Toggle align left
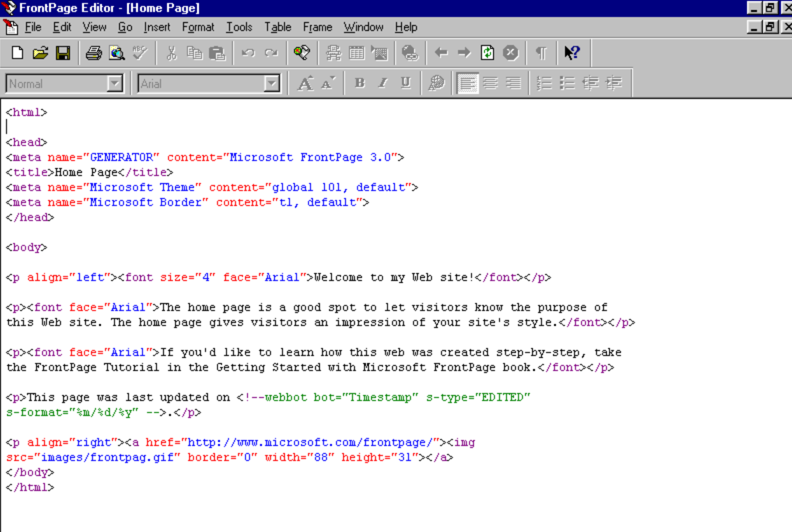This screenshot has height=532, width=792. pyautogui.click(x=467, y=83)
